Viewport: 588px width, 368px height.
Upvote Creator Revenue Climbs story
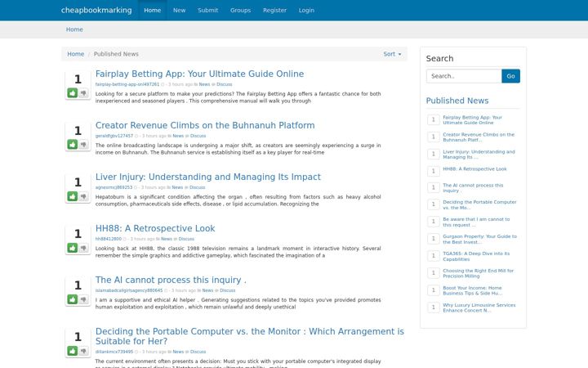[x=73, y=144]
